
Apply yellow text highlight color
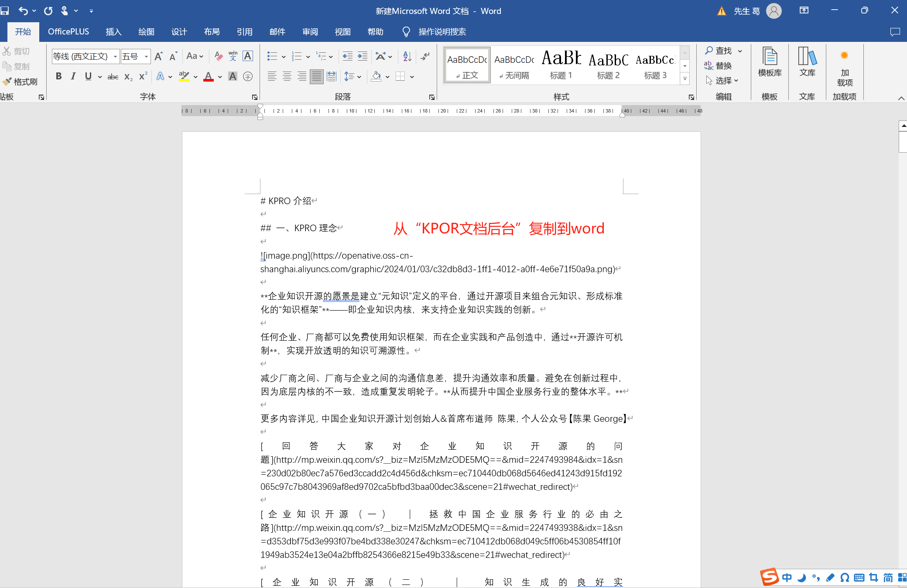[184, 77]
